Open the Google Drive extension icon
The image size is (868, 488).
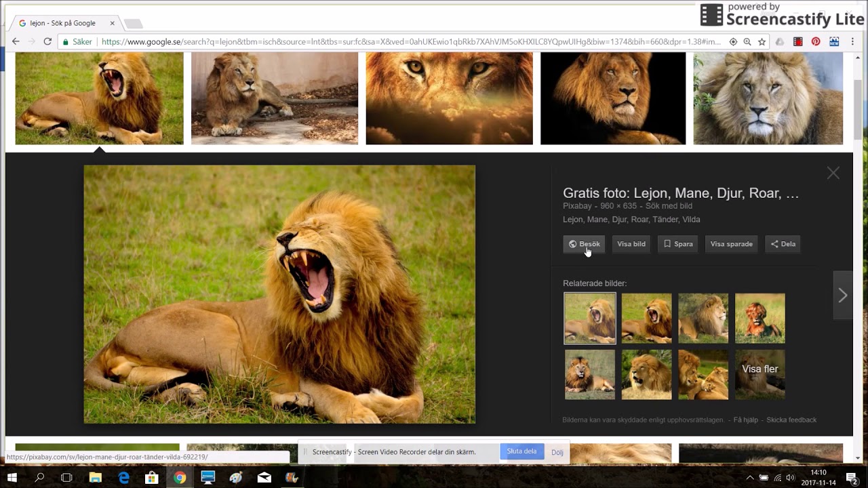tap(780, 41)
